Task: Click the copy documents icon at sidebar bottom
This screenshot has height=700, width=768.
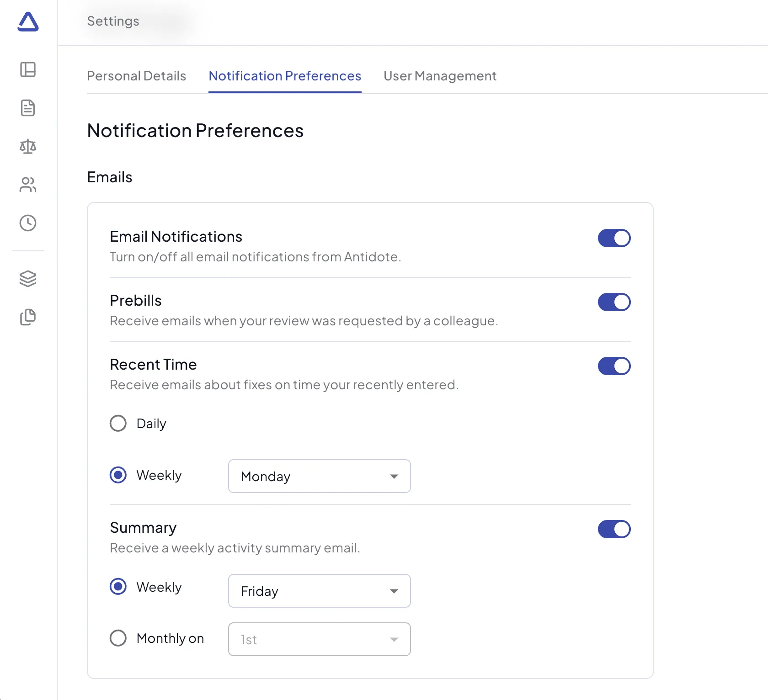Action: pyautogui.click(x=28, y=317)
